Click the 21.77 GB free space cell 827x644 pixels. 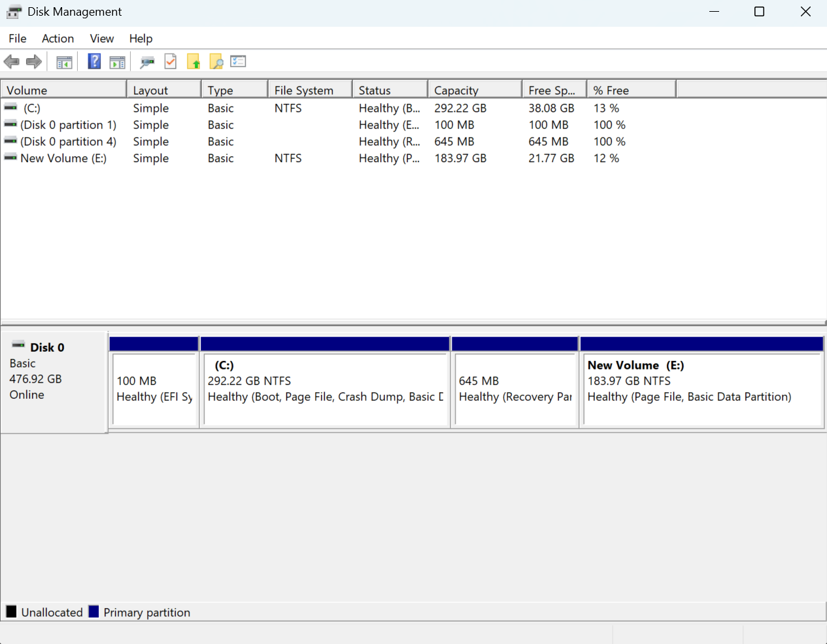[x=551, y=158]
